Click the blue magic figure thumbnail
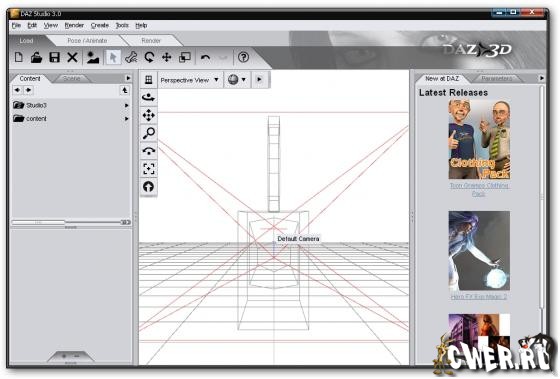The image size is (560, 379). pyautogui.click(x=479, y=250)
